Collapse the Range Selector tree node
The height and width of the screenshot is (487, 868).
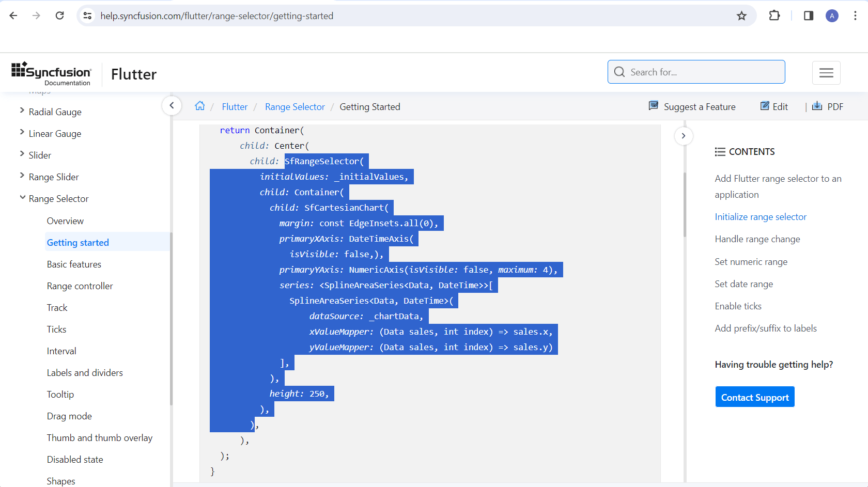point(22,197)
